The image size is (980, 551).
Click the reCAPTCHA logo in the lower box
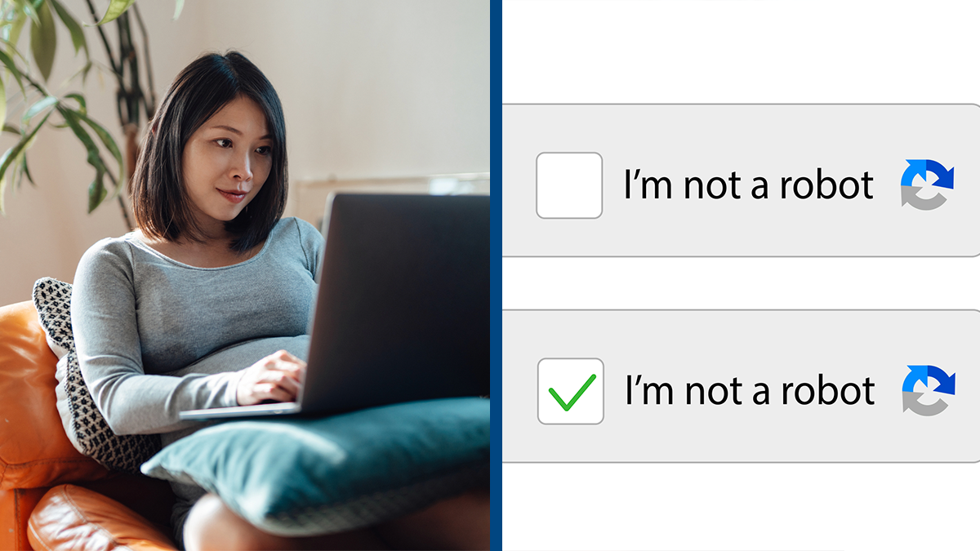(x=929, y=389)
